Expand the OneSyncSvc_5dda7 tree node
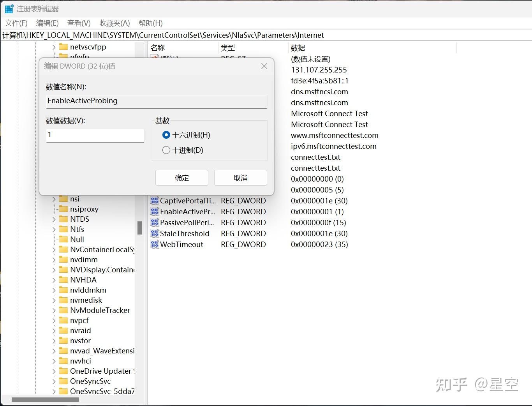 (x=54, y=392)
